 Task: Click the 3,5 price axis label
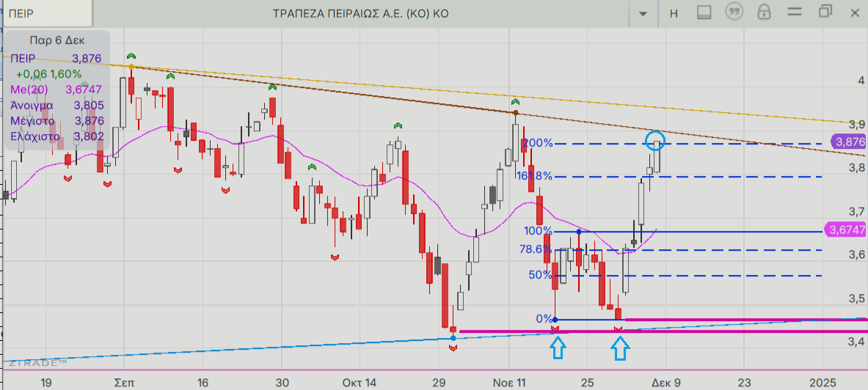(x=857, y=298)
